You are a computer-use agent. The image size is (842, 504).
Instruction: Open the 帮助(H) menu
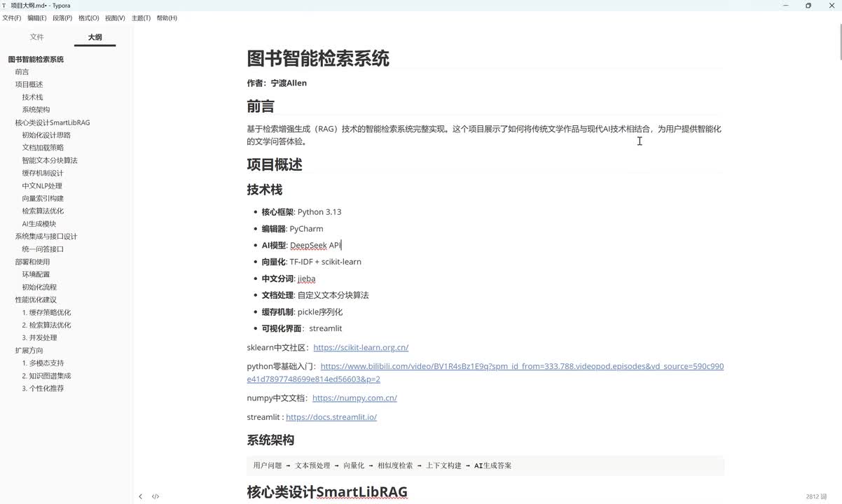coord(167,18)
